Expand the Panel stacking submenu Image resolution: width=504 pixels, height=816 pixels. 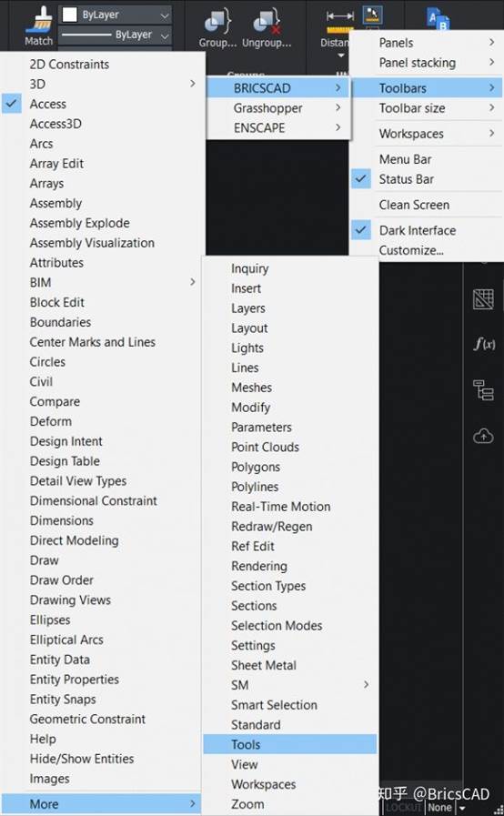point(426,63)
